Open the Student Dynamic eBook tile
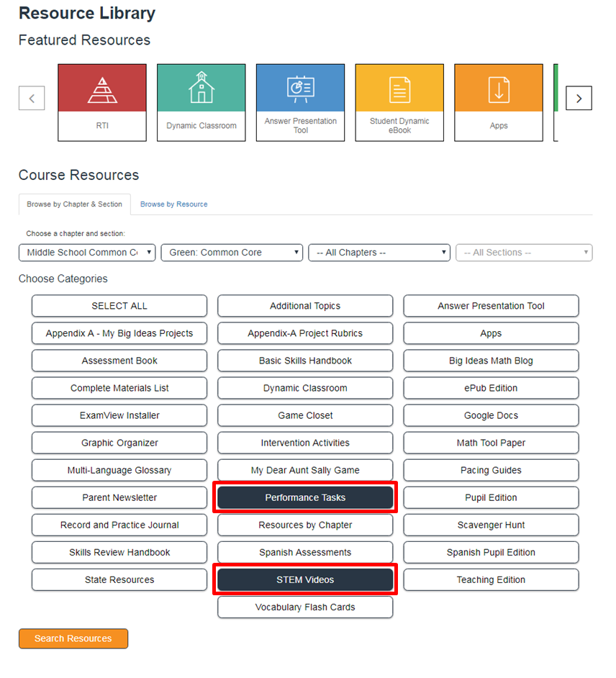616x678 pixels. tap(399, 102)
